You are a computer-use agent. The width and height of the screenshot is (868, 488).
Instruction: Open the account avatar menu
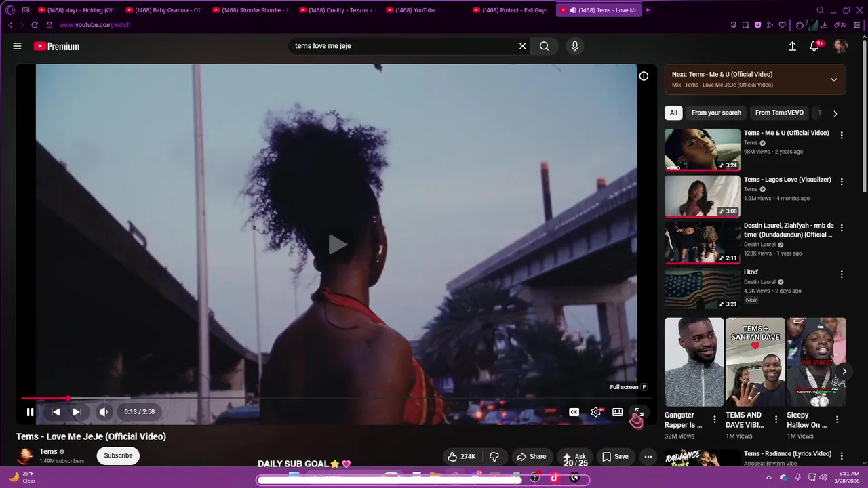(x=840, y=46)
